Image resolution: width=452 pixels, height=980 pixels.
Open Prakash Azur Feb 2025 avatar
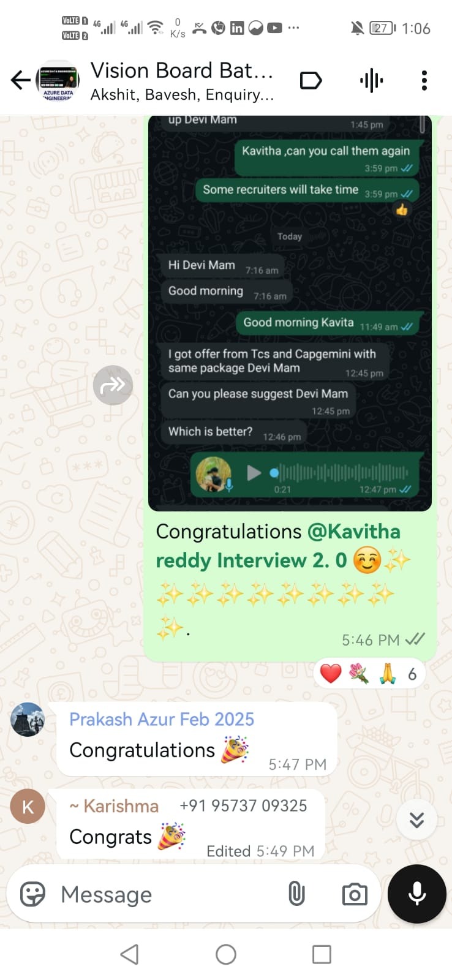tap(28, 719)
